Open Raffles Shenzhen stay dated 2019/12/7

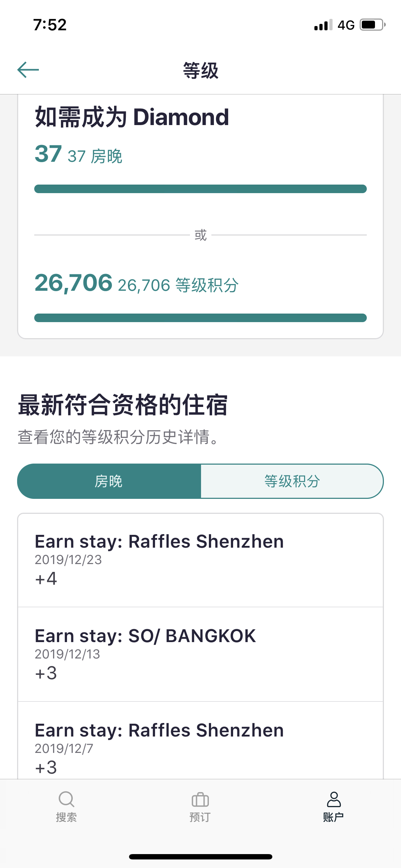click(200, 740)
